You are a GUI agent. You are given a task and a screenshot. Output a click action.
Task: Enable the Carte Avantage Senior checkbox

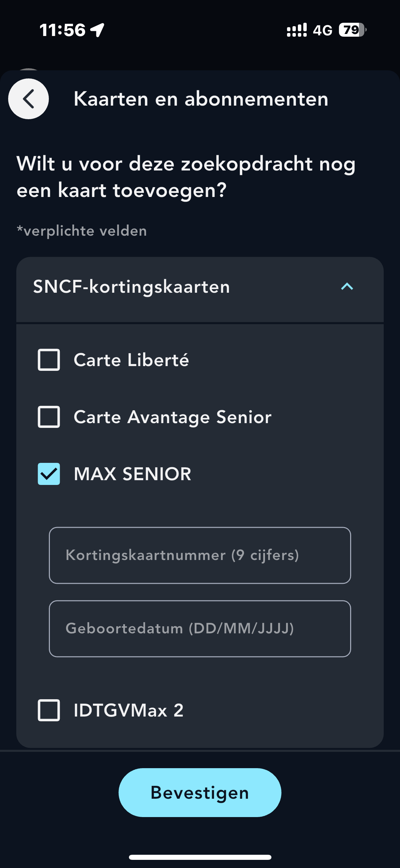(49, 417)
